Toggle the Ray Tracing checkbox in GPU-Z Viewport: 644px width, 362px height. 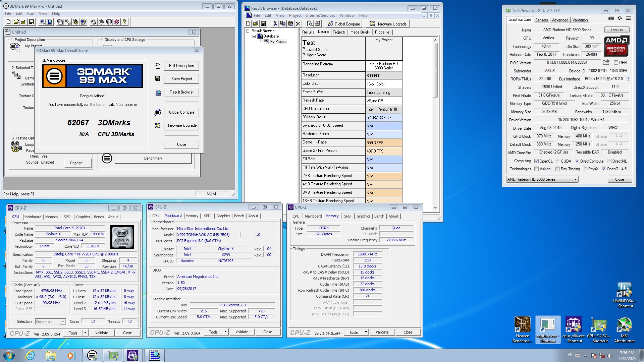[x=557, y=169]
